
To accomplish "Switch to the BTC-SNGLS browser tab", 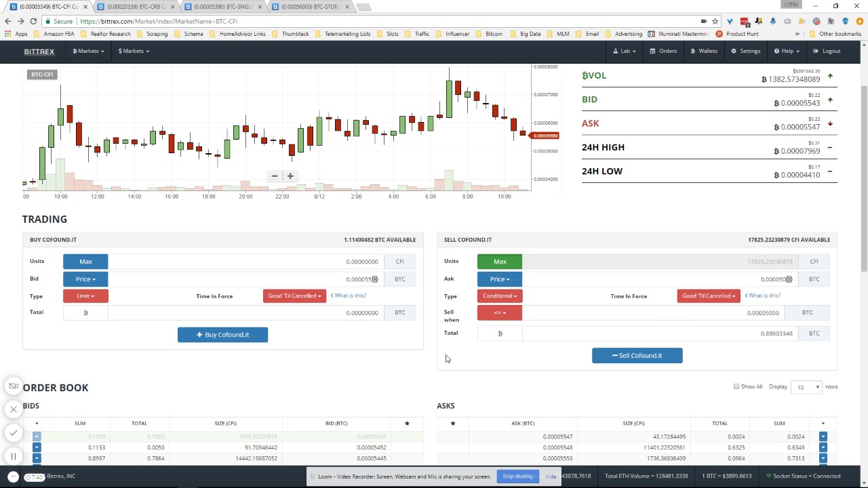I will [x=224, y=7].
